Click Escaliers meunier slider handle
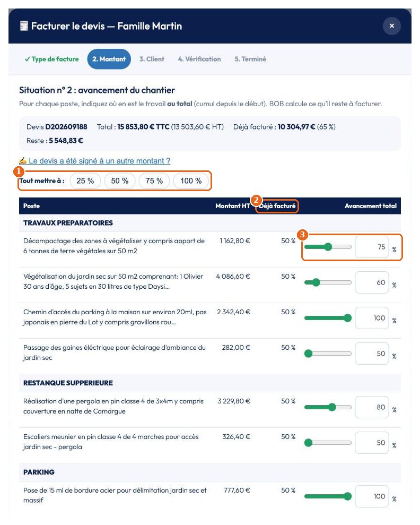 [308, 443]
